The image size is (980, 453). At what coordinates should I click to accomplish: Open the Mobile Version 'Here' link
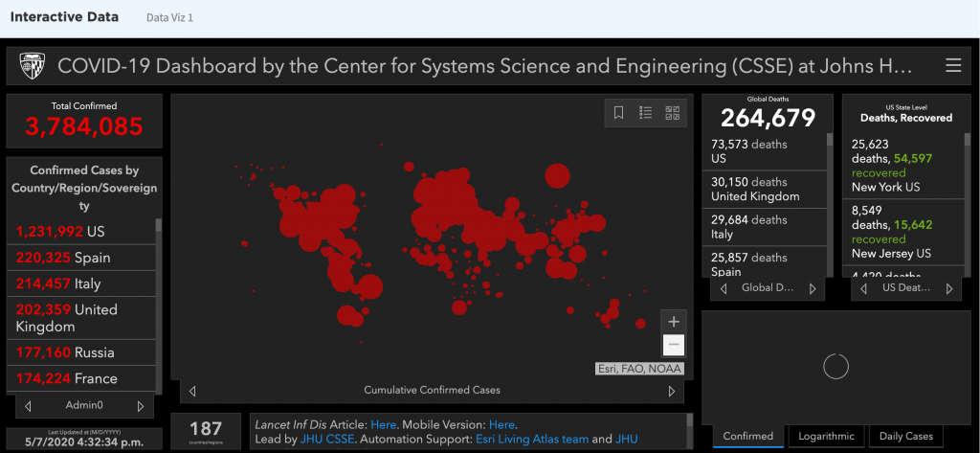click(x=501, y=424)
